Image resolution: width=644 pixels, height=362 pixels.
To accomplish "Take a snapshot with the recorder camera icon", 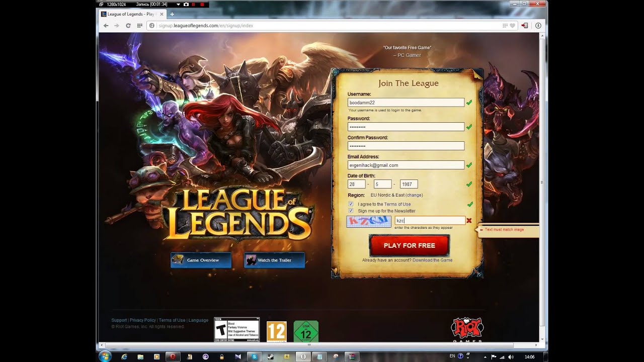I will point(186,4).
